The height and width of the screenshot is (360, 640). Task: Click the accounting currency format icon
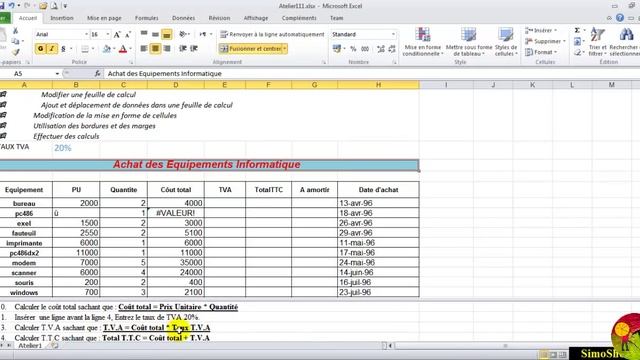pyautogui.click(x=337, y=49)
